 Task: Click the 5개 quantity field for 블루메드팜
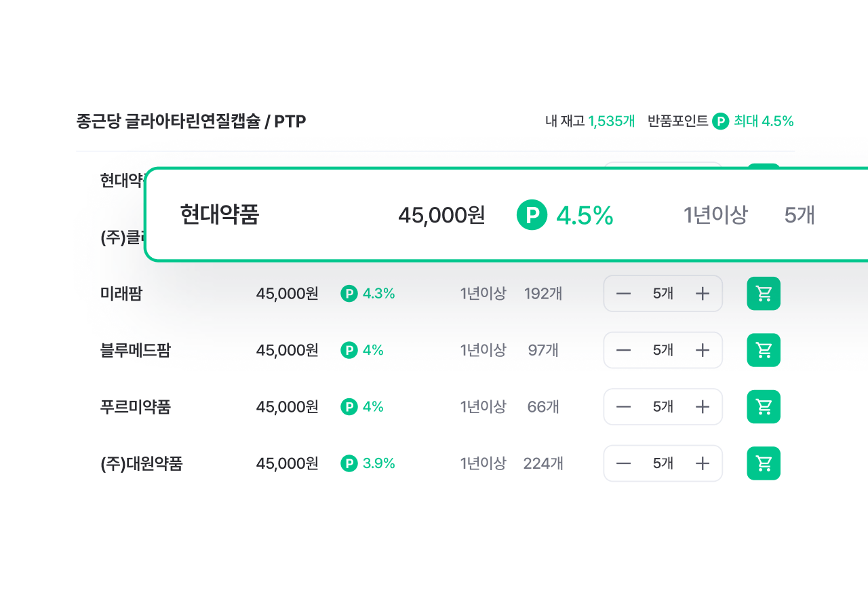[663, 350]
